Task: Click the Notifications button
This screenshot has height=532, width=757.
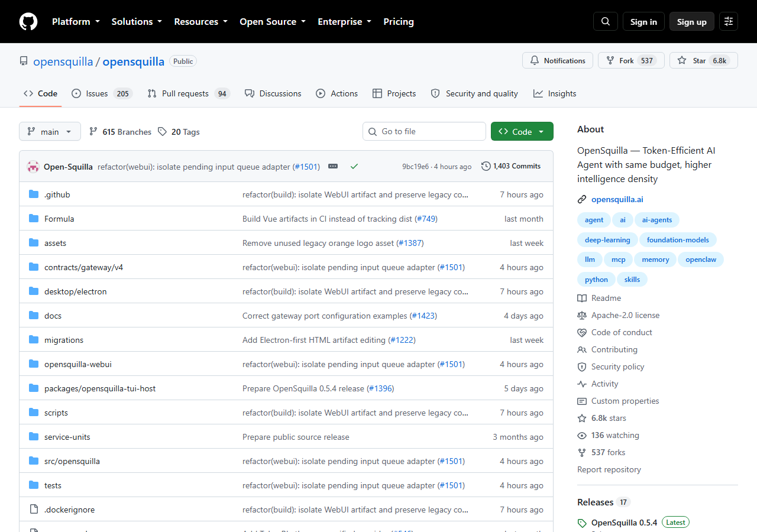Action: [558, 60]
